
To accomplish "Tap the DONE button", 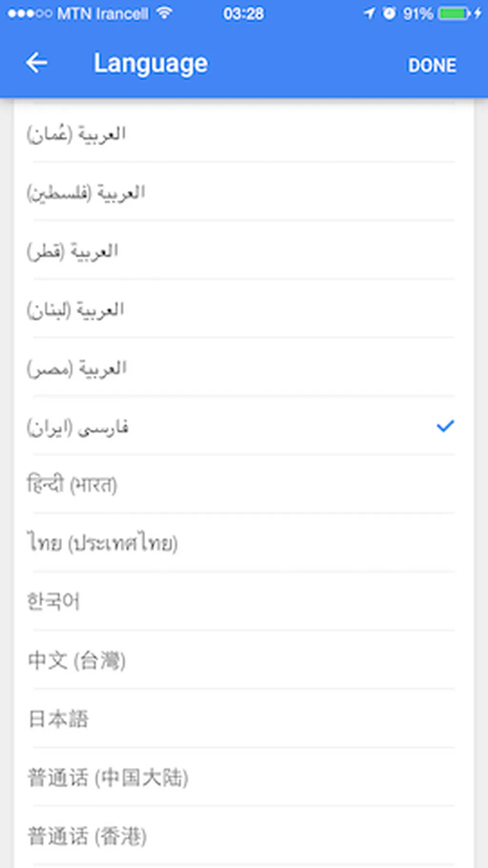I will coord(432,65).
